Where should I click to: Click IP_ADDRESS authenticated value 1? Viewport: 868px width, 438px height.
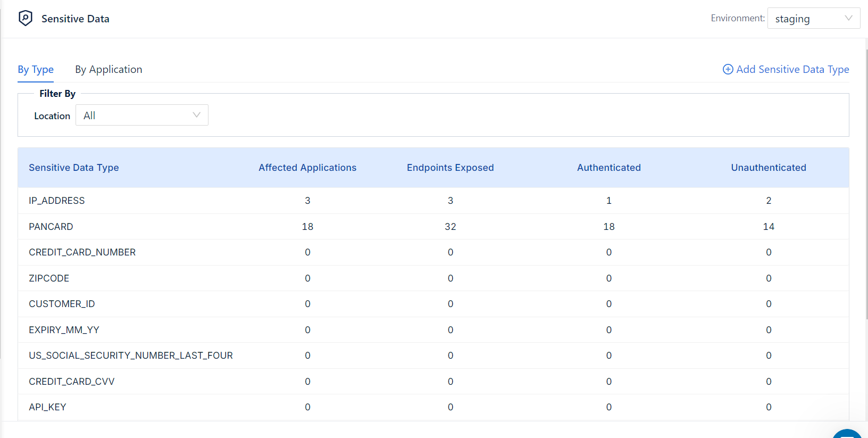pyautogui.click(x=609, y=201)
